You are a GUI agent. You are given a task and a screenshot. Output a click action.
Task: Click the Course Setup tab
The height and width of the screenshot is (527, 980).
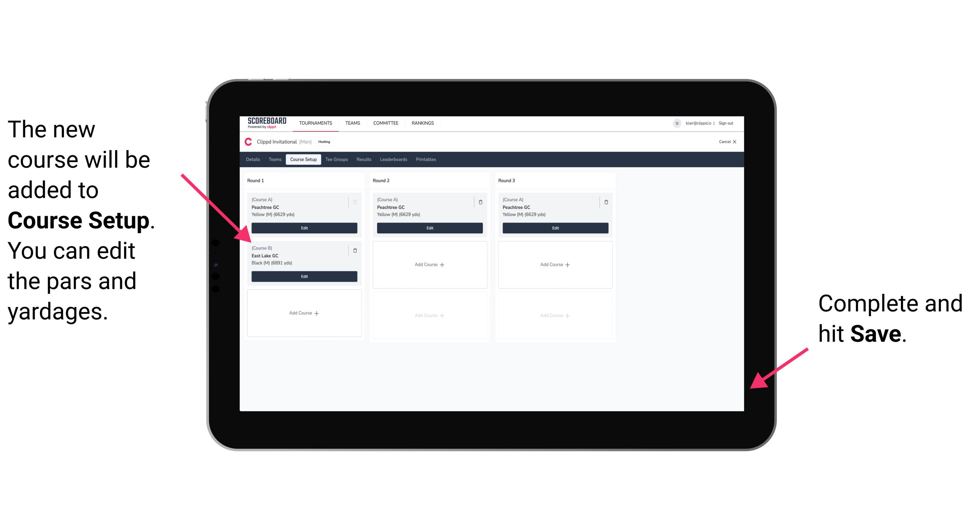click(303, 159)
